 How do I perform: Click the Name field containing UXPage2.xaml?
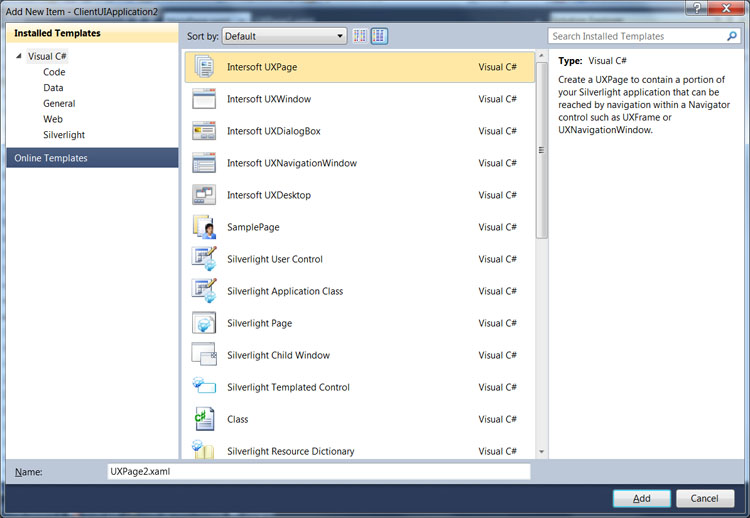click(x=319, y=472)
